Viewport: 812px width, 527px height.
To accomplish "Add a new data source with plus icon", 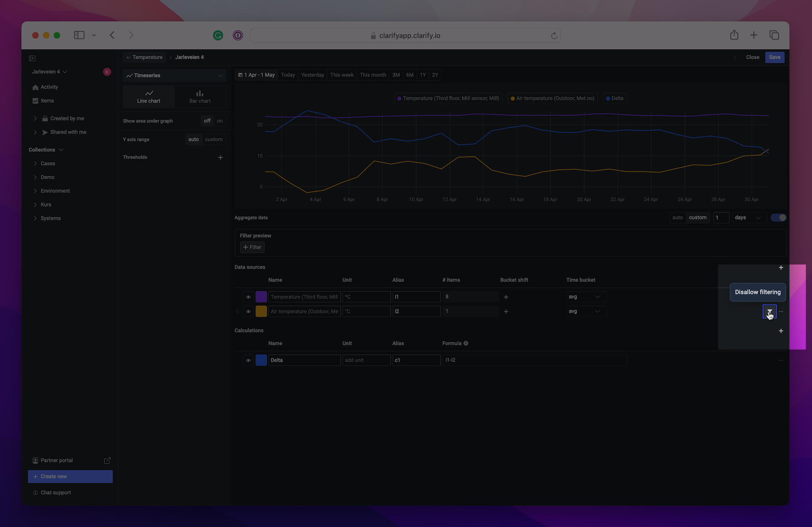I will click(x=781, y=268).
